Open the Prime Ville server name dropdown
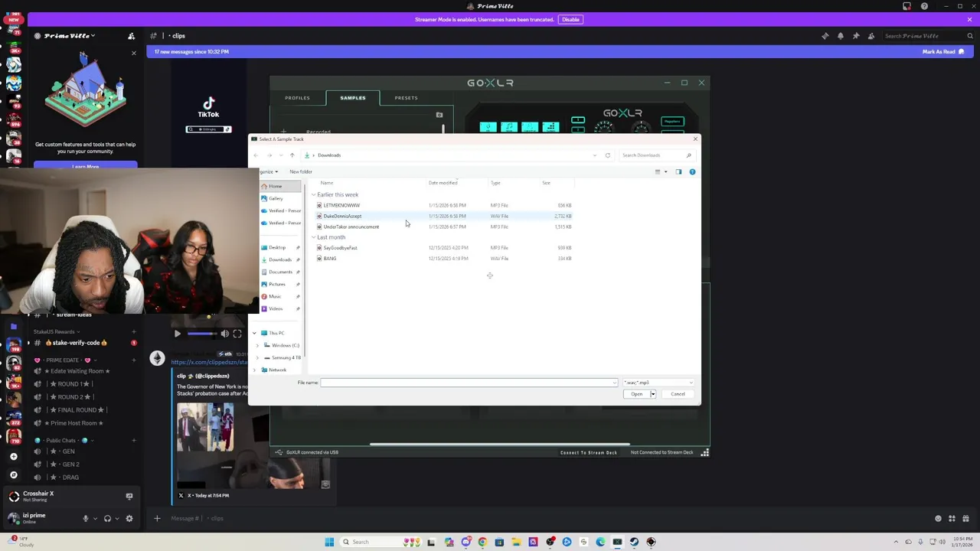This screenshot has height=551, width=980. click(70, 36)
